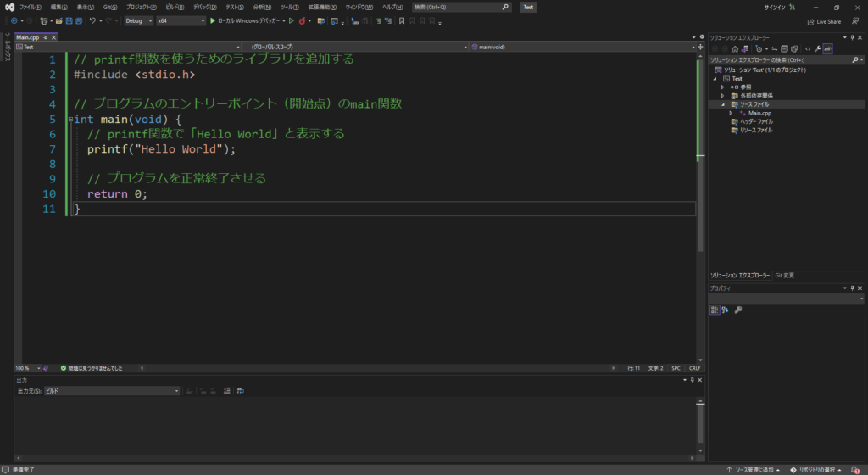Viewport: 868px width, 475px height.
Task: Click the Live Share button
Action: pos(824,21)
